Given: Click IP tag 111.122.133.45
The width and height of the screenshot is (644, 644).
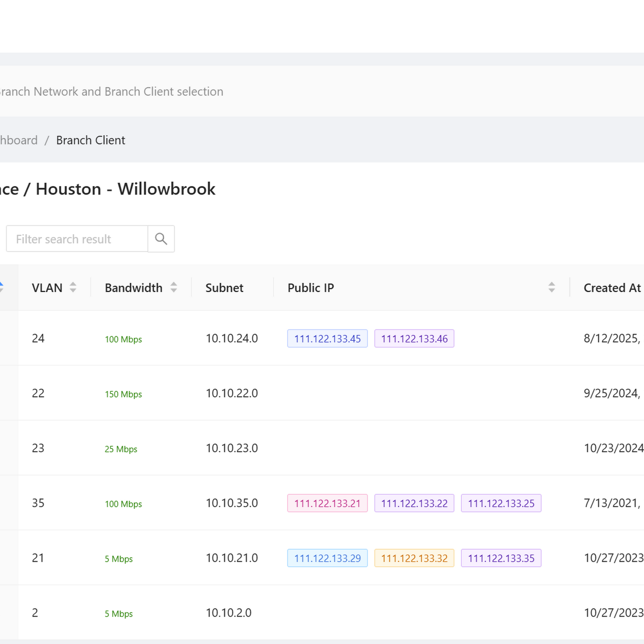Looking at the screenshot, I should (x=327, y=339).
